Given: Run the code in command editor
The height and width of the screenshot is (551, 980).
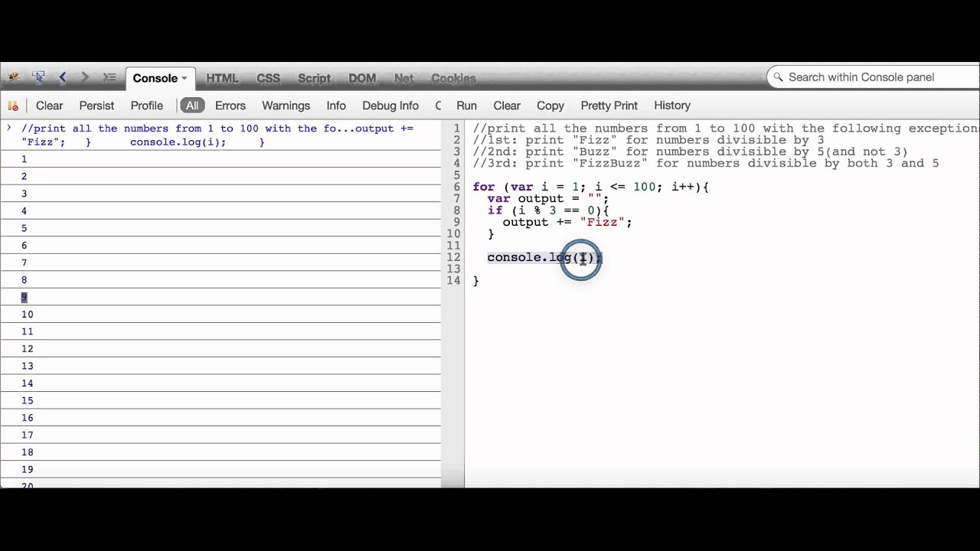Looking at the screenshot, I should click(466, 106).
